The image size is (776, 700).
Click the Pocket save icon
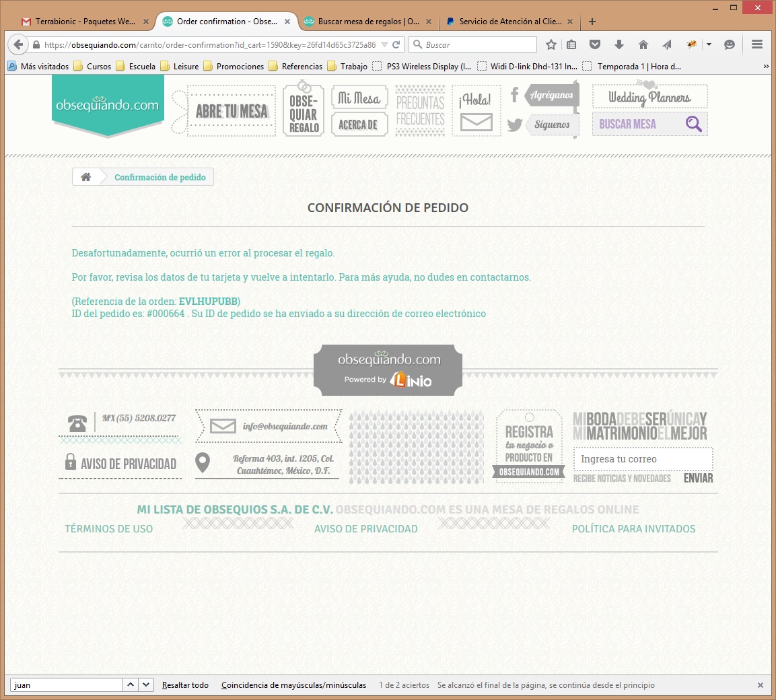coord(595,44)
